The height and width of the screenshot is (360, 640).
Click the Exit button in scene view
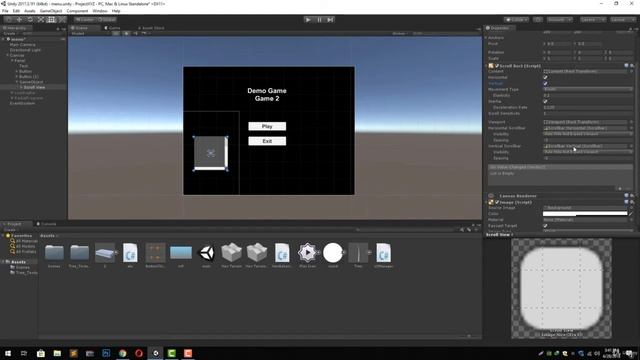(x=267, y=141)
